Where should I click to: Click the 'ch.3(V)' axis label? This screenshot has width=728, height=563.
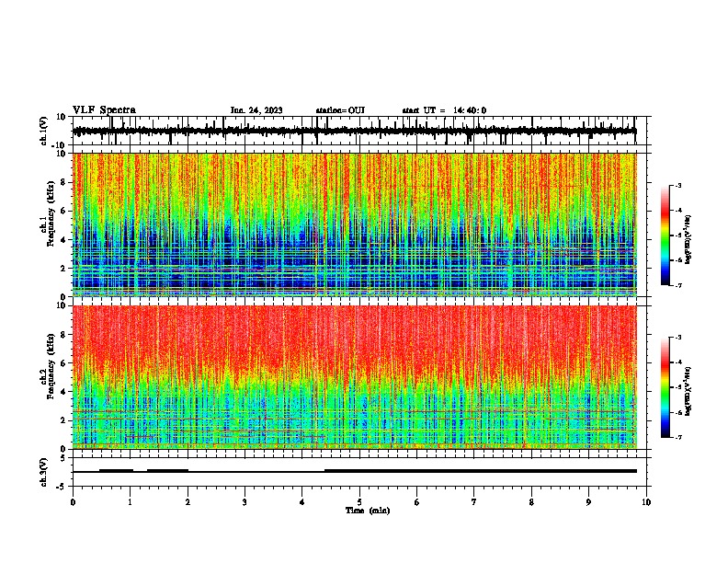(x=44, y=472)
